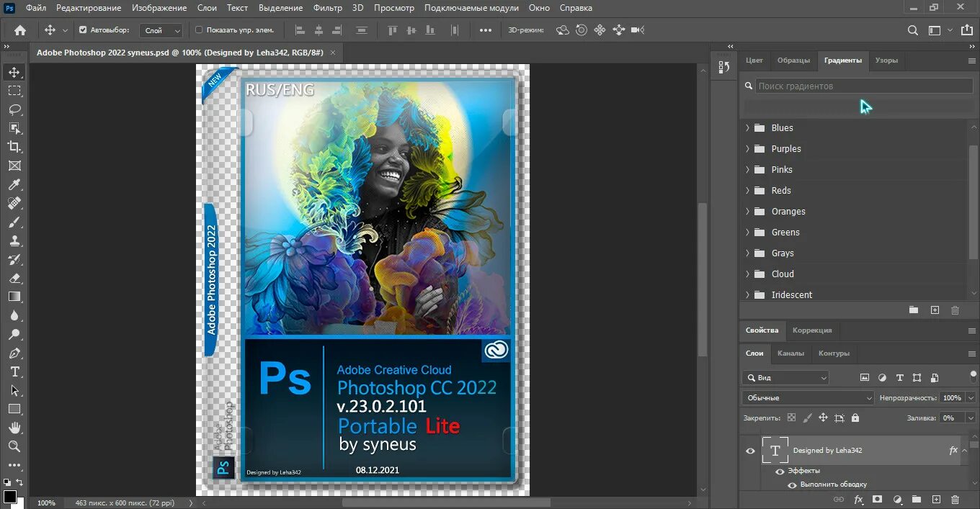Select the Rectangle shape tool
Viewport: 980px width, 509px height.
click(14, 409)
